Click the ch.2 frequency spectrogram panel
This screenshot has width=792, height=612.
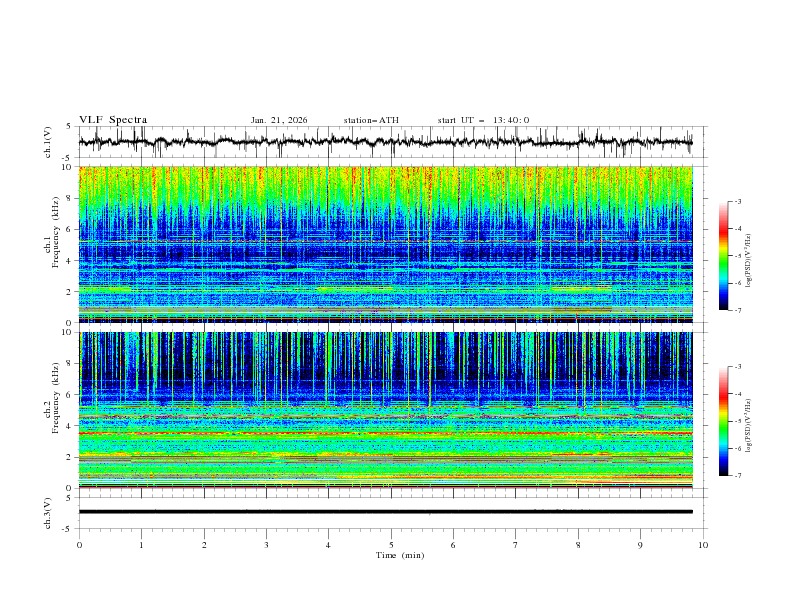coord(386,410)
